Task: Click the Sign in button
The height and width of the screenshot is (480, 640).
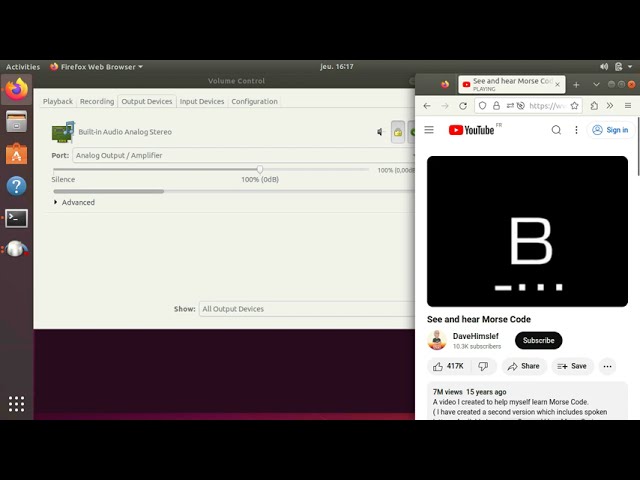Action: [x=611, y=130]
